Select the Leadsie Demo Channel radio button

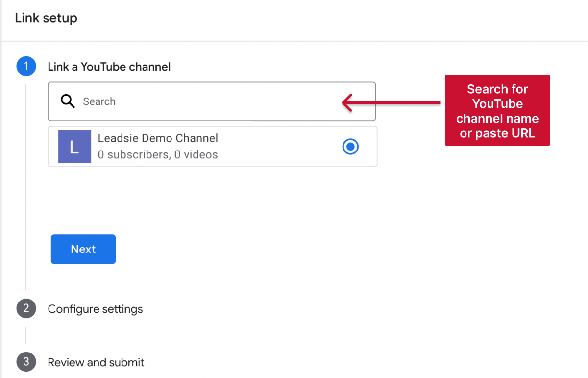pos(350,147)
